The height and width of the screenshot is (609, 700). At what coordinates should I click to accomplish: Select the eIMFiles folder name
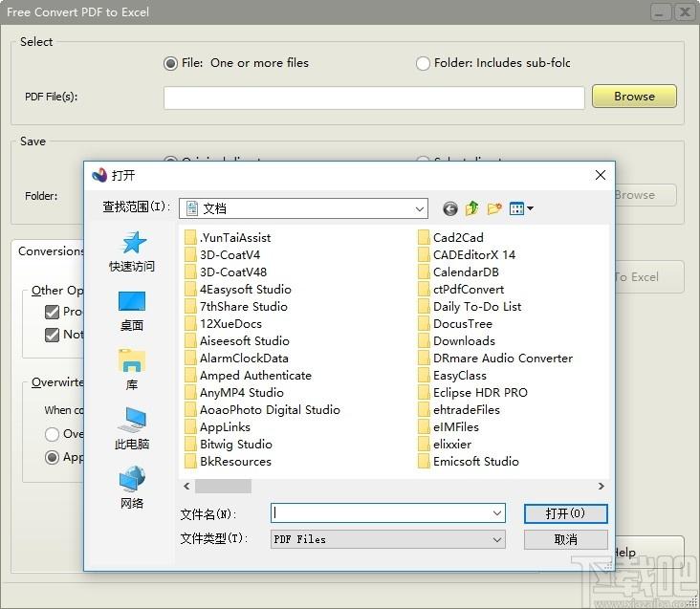pyautogui.click(x=456, y=427)
